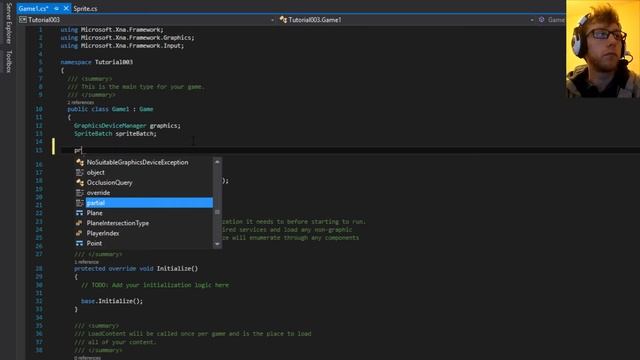Image resolution: width=640 pixels, height=360 pixels.
Task: Close the Game1.cs tab
Action: point(66,8)
